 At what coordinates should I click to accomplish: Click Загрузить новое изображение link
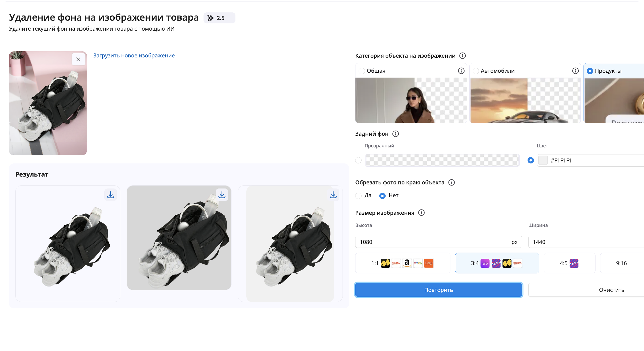tap(134, 56)
